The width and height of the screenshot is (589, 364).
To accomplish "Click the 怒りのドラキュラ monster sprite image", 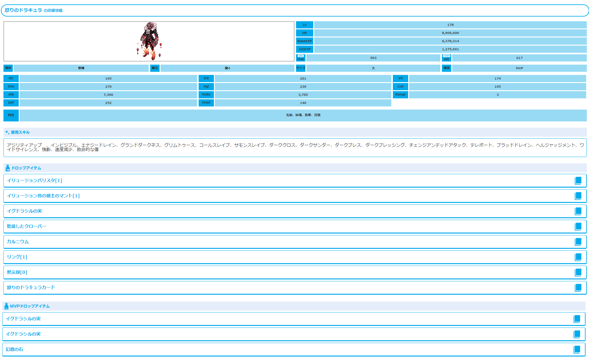I will click(149, 41).
